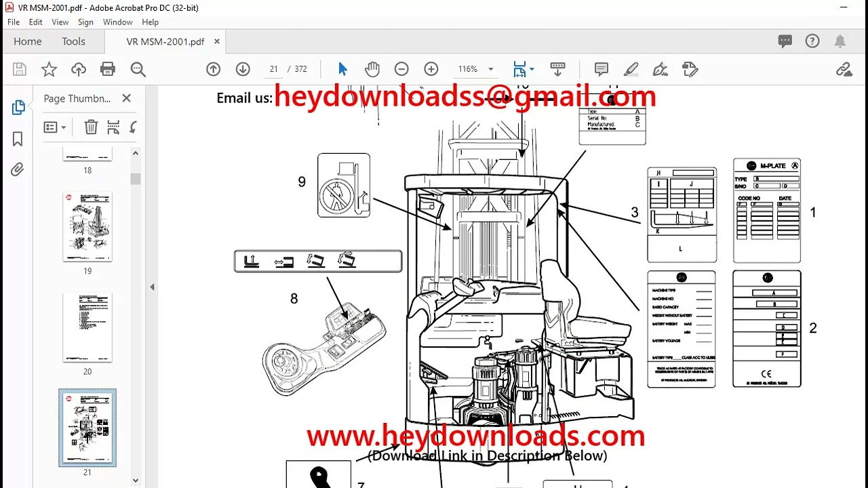Image resolution: width=868 pixels, height=488 pixels.
Task: Share a link to file
Action: 844,69
